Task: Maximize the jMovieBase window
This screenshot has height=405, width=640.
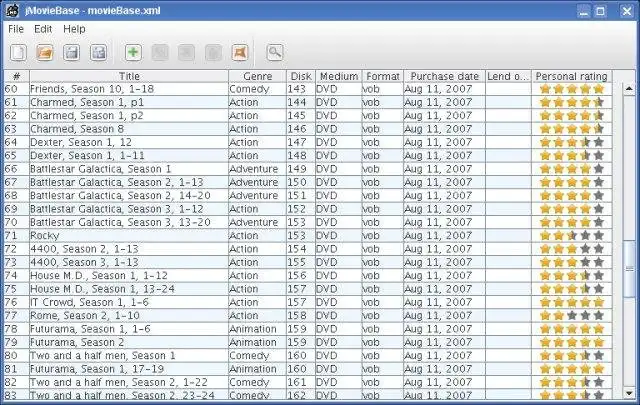Action: 600,11
